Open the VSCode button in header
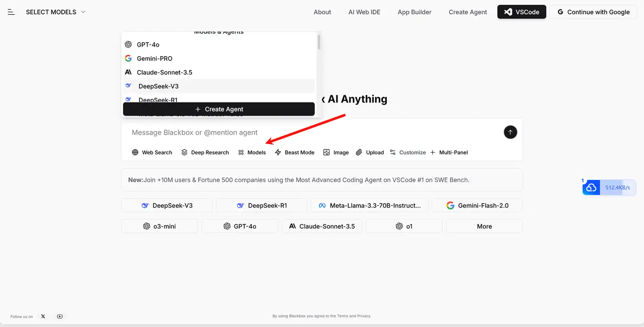Image resolution: width=644 pixels, height=327 pixels. pos(521,12)
